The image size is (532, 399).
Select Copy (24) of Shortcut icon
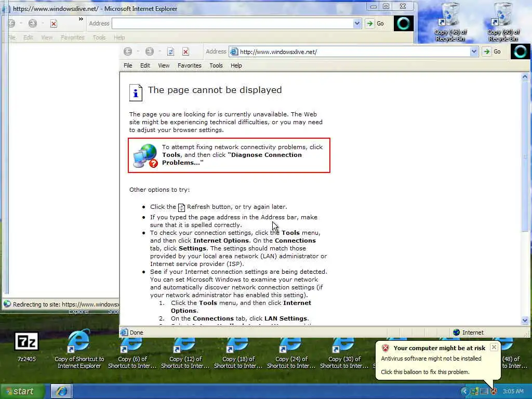pos(291,353)
